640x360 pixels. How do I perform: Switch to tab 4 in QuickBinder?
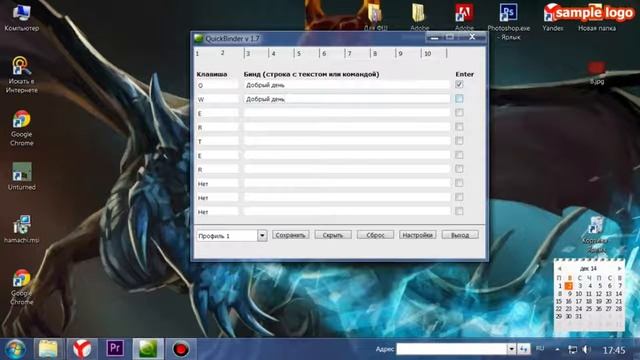coord(273,54)
